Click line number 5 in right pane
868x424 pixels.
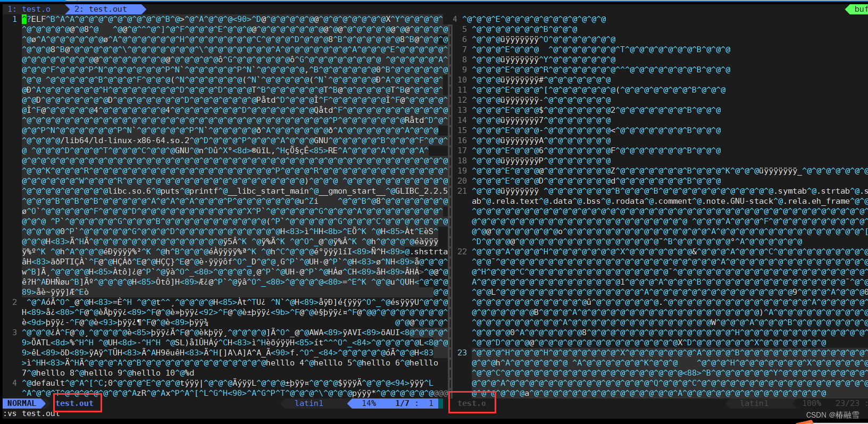tap(464, 29)
